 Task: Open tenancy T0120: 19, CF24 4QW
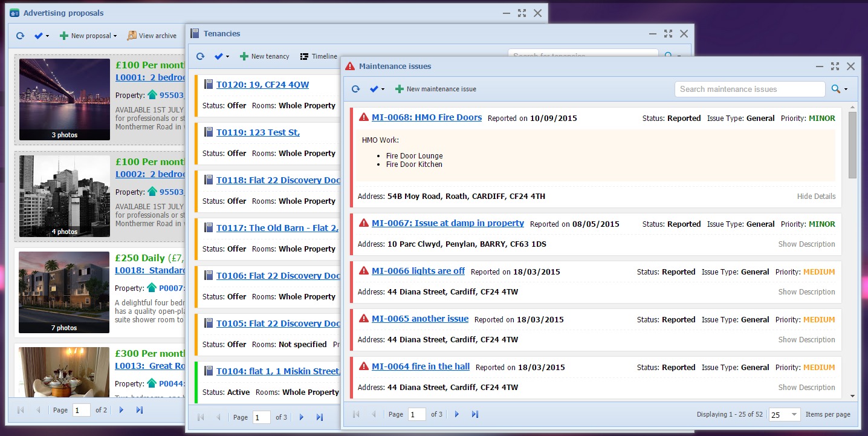(262, 85)
